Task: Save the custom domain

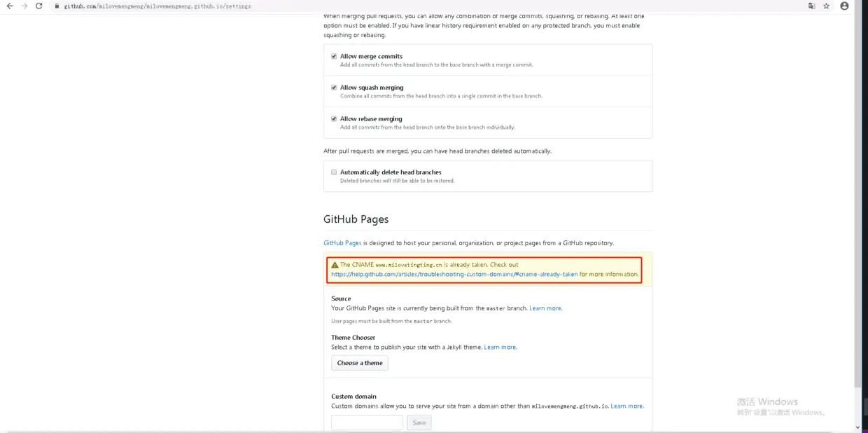Action: coord(419,422)
